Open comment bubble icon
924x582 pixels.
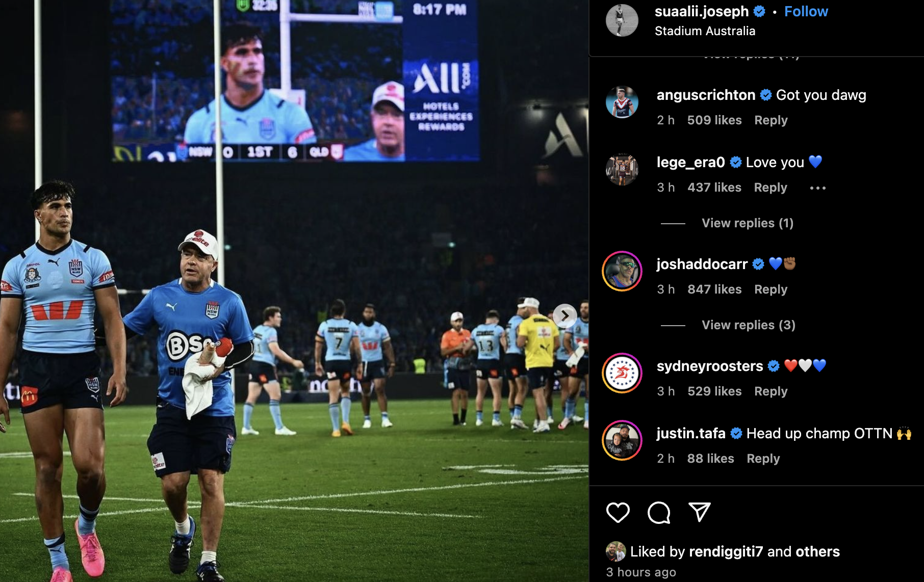pos(658,512)
